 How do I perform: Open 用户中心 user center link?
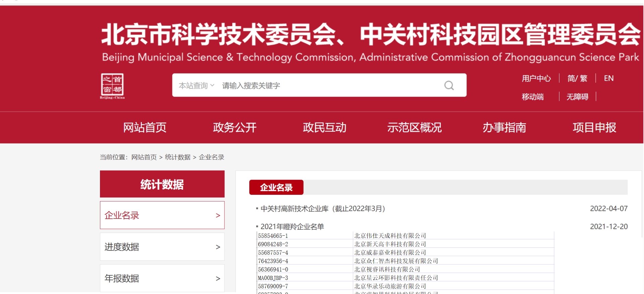[x=536, y=78]
